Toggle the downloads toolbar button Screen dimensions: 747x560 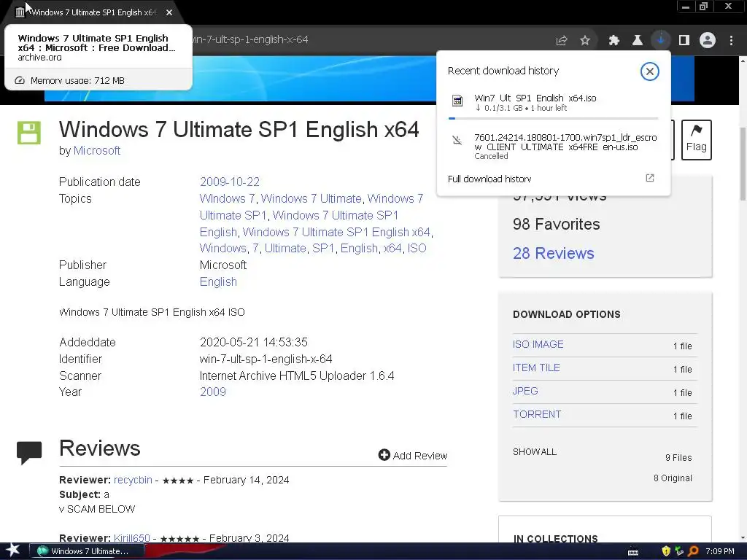[x=661, y=40]
